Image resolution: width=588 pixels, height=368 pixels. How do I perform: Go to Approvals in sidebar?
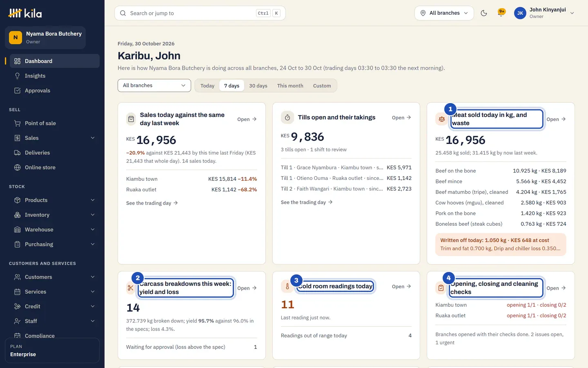click(55, 90)
